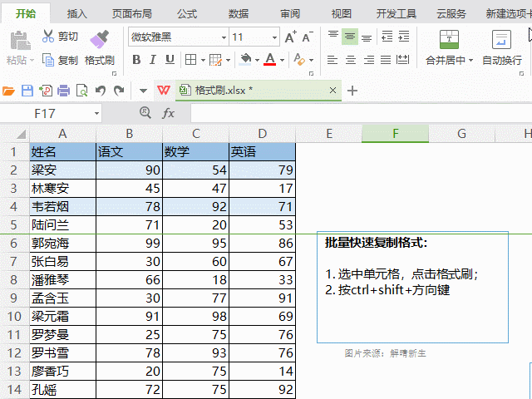Screen dimensions: 532x399
Task: Click the Merge and Center (合并居中) button
Action: click(449, 46)
